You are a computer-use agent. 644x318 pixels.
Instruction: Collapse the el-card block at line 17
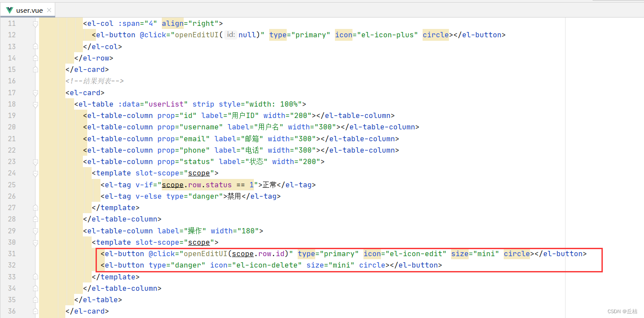[36, 93]
